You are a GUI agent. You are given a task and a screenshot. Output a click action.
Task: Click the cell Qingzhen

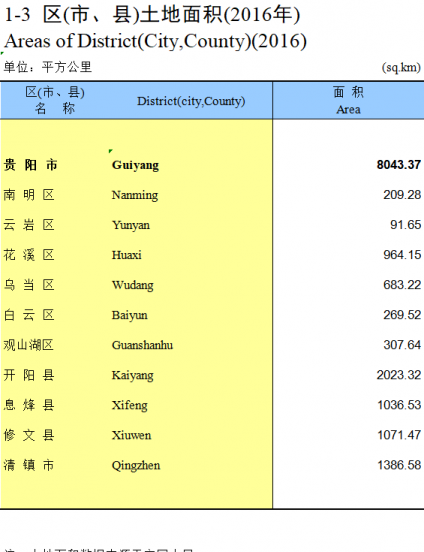tap(136, 466)
